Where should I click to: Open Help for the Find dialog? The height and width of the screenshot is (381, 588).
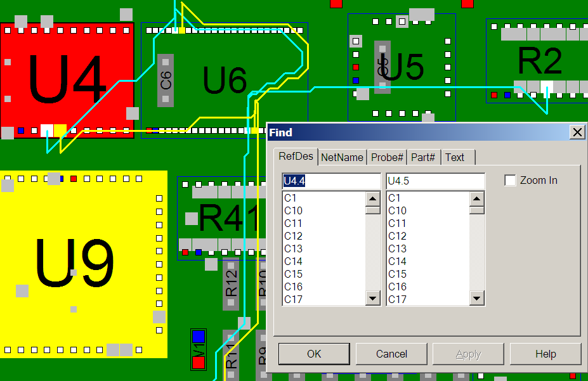point(546,354)
